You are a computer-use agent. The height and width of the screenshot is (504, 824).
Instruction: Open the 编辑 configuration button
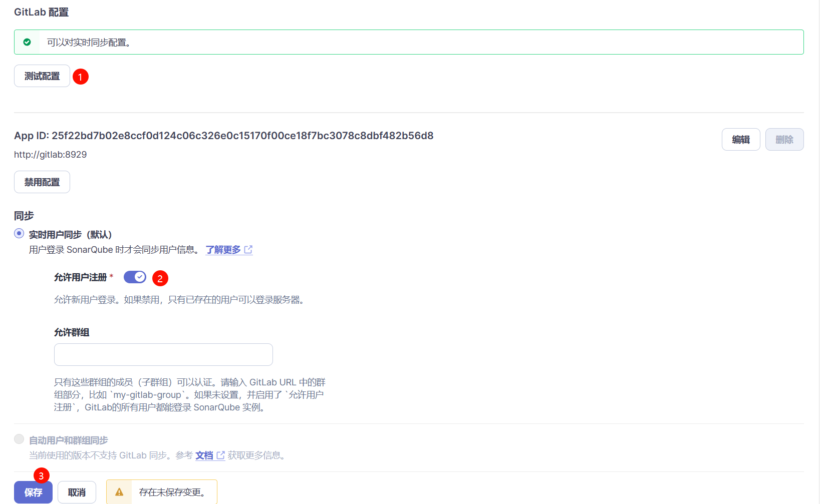[x=740, y=140]
